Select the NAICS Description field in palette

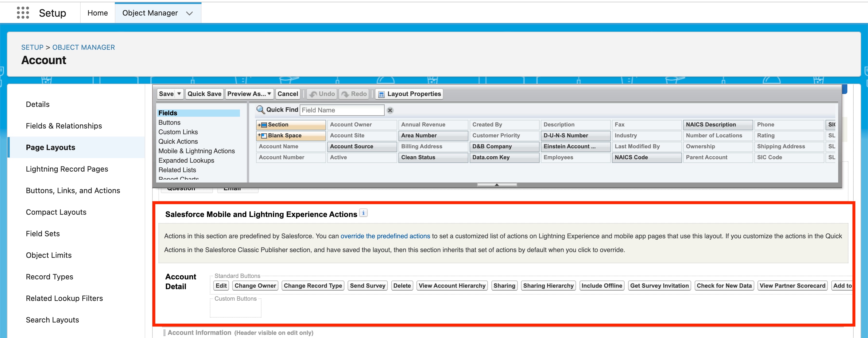click(x=718, y=125)
